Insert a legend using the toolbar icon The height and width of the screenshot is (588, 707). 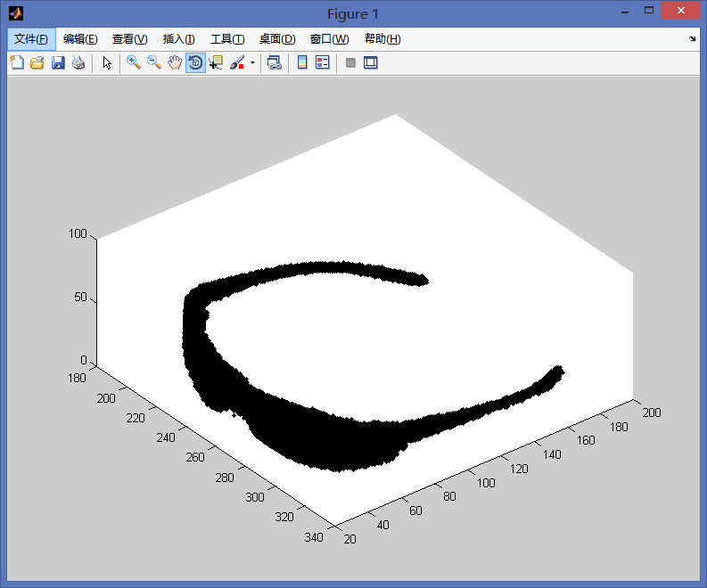click(x=323, y=62)
